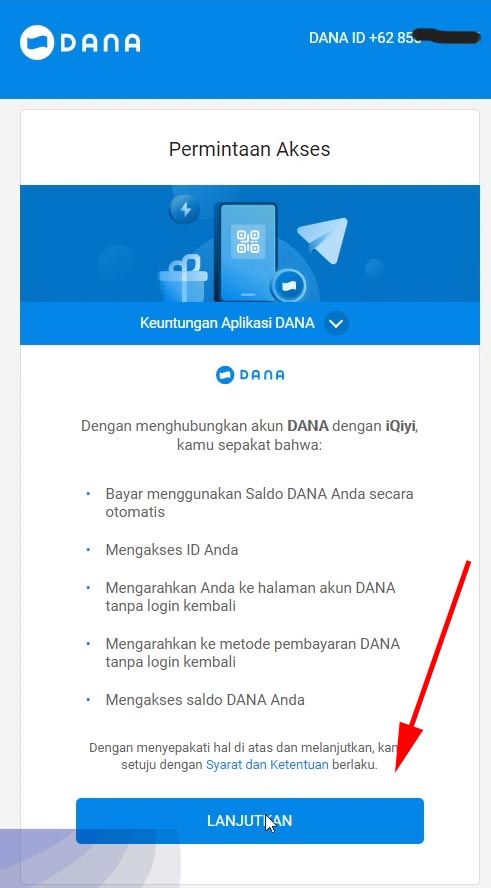491x888 pixels.
Task: Click the DANA ID phone number
Action: click(x=395, y=38)
